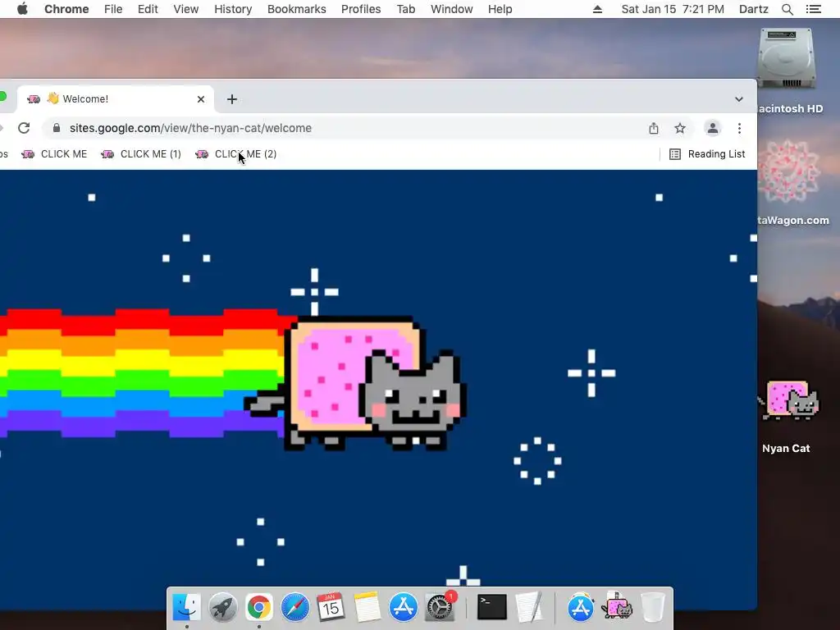Open Chrome's three-dot menu

pyautogui.click(x=739, y=128)
